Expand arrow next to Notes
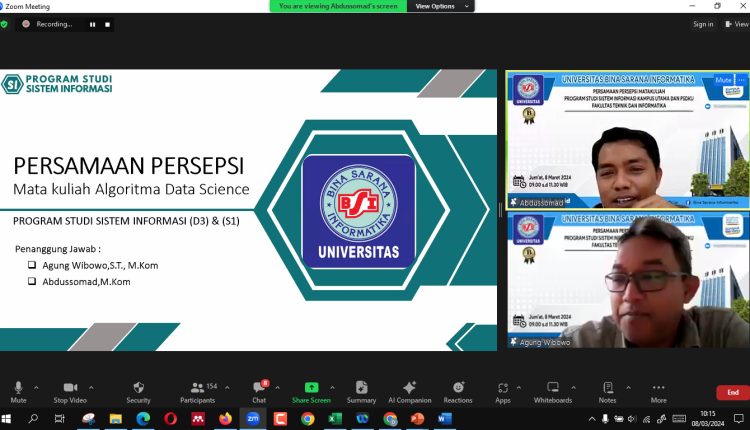 click(629, 387)
